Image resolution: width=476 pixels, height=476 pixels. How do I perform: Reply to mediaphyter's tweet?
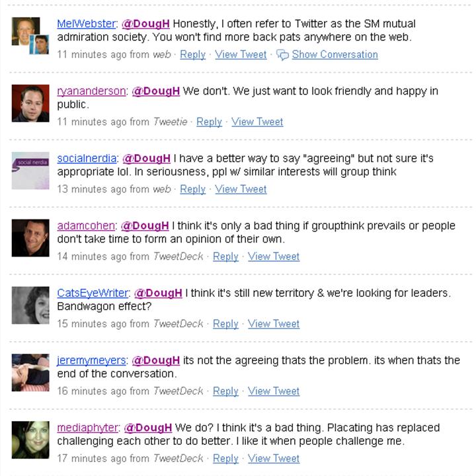pos(225,458)
